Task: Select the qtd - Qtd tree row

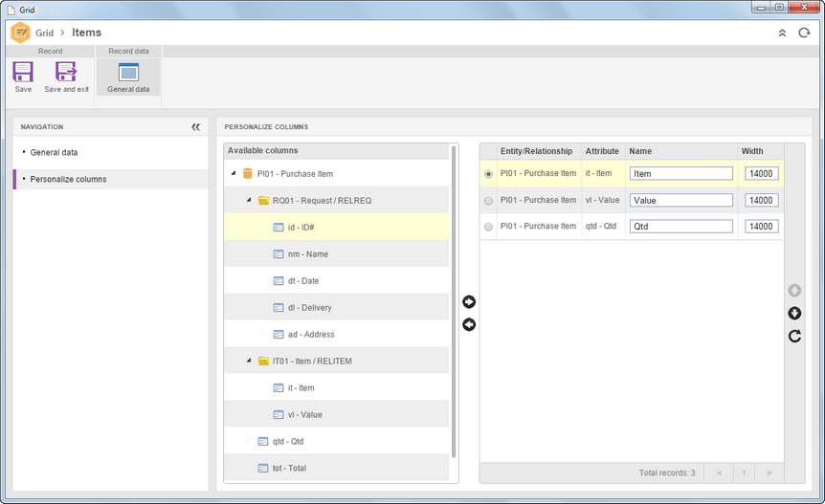Action: (x=336, y=442)
